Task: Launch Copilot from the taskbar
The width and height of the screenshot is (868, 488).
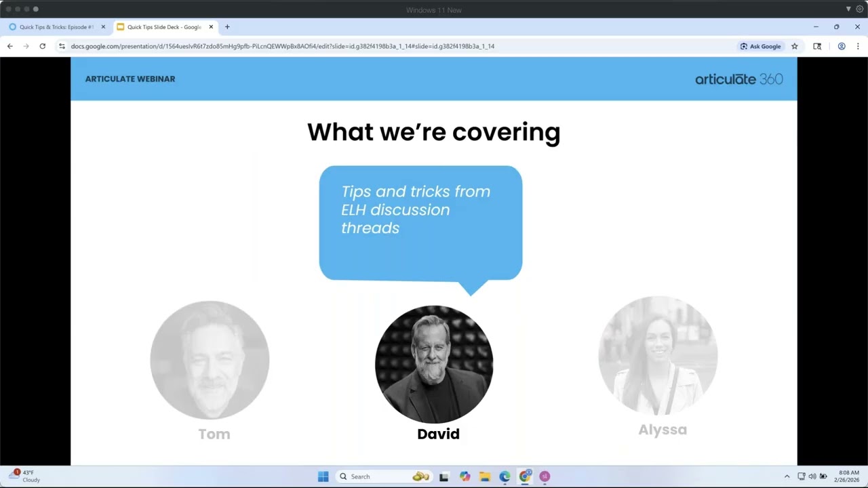Action: pyautogui.click(x=465, y=476)
